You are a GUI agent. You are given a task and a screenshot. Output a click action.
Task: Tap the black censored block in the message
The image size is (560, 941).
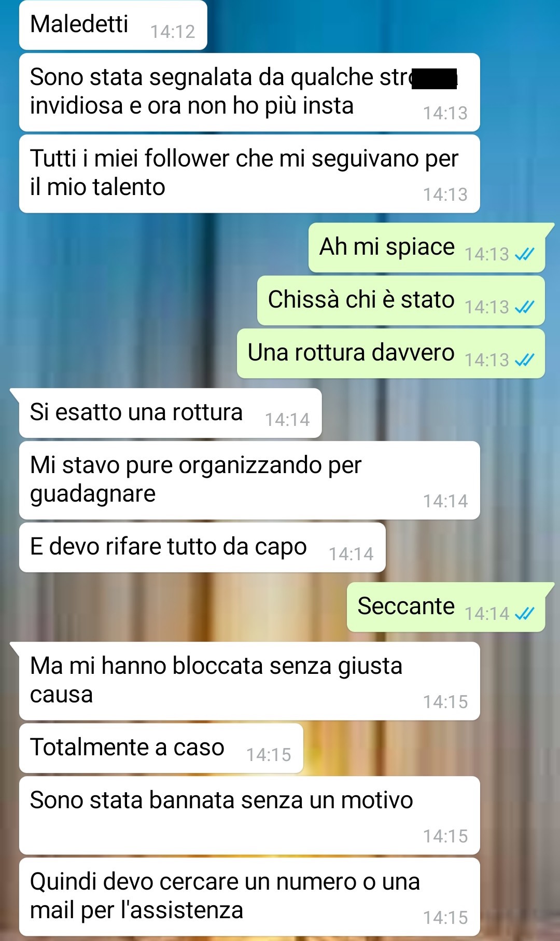(x=435, y=79)
